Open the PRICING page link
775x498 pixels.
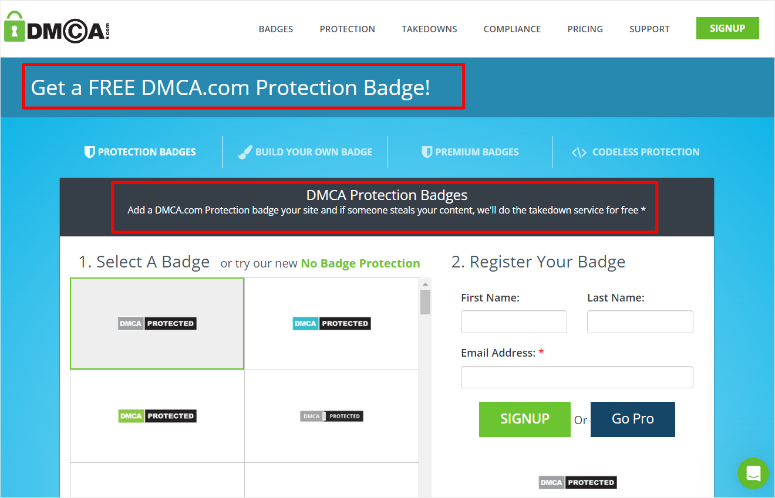tap(585, 29)
